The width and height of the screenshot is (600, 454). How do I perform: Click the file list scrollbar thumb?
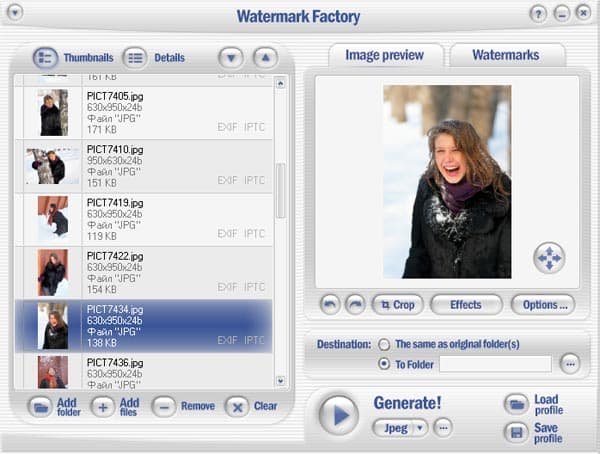tap(280, 191)
